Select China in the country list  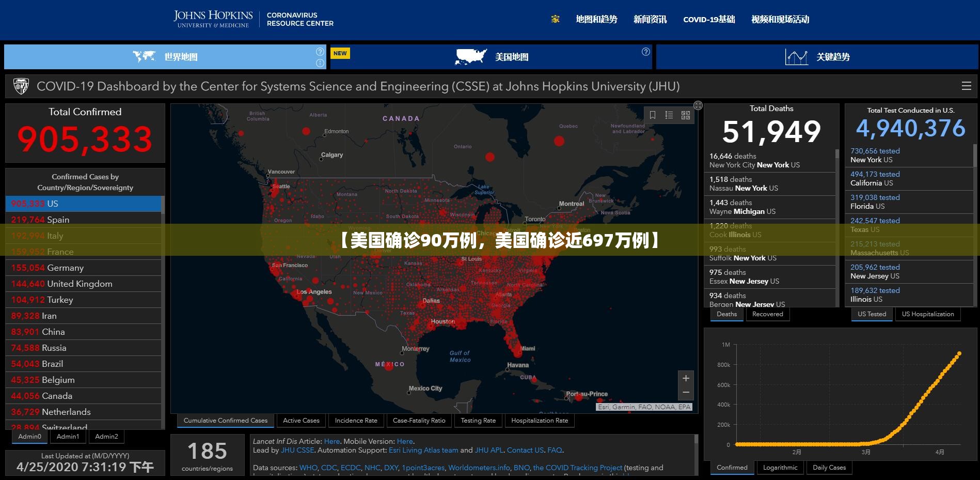tap(83, 332)
